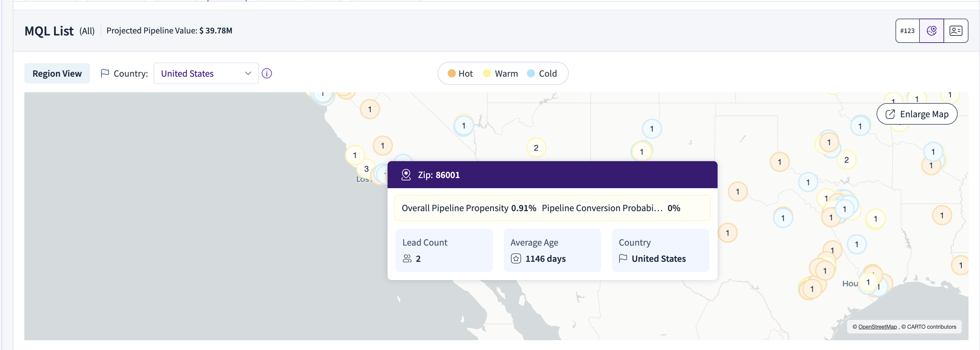This screenshot has width=980, height=350.
Task: Click the "Overall Pipeline Propensity 0.91%" text
Action: (469, 208)
